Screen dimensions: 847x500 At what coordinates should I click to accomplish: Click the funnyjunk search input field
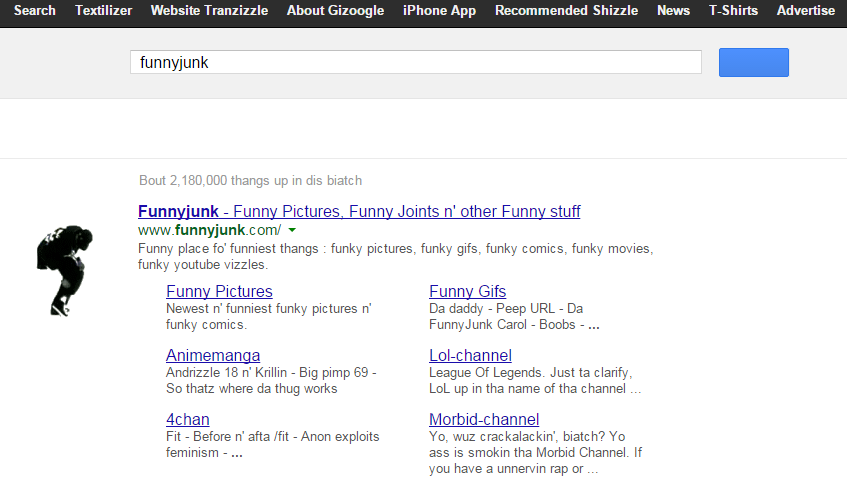tap(415, 62)
